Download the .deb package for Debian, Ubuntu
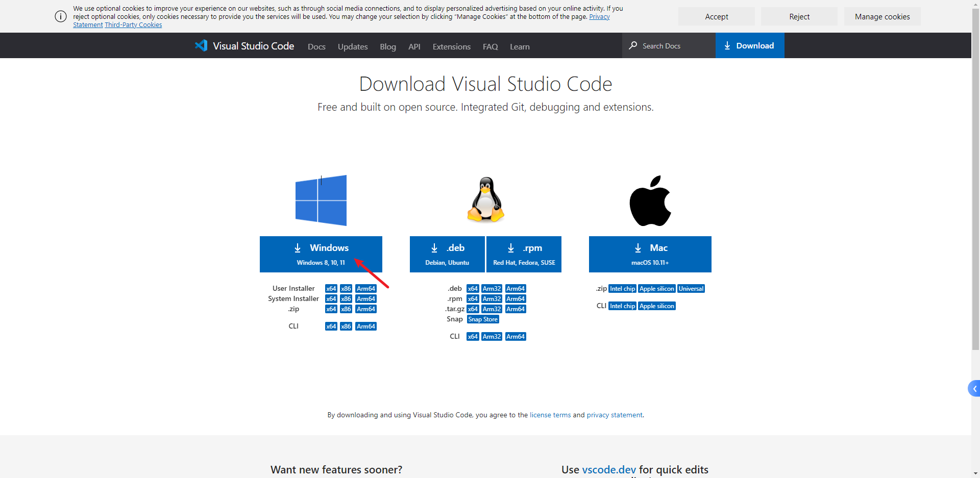This screenshot has height=478, width=980. coord(447,254)
